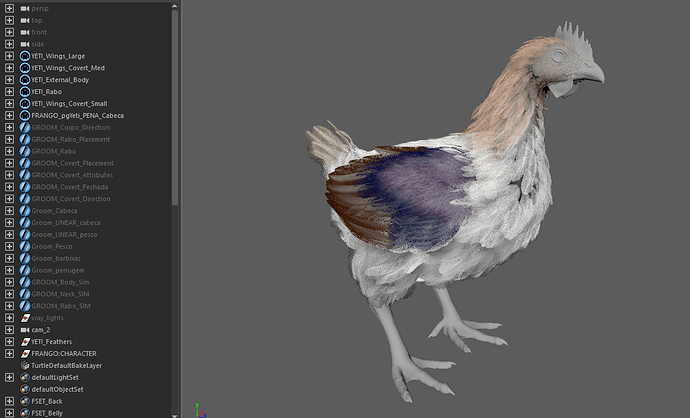This screenshot has width=690, height=418.
Task: Click the chicken's purple wing in viewport
Action: pyautogui.click(x=410, y=188)
